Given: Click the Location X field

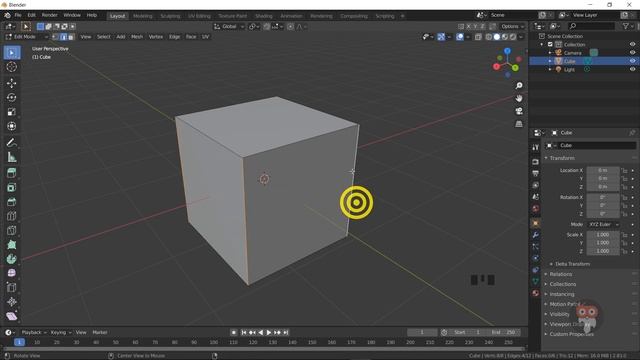Looking at the screenshot, I should point(602,170).
